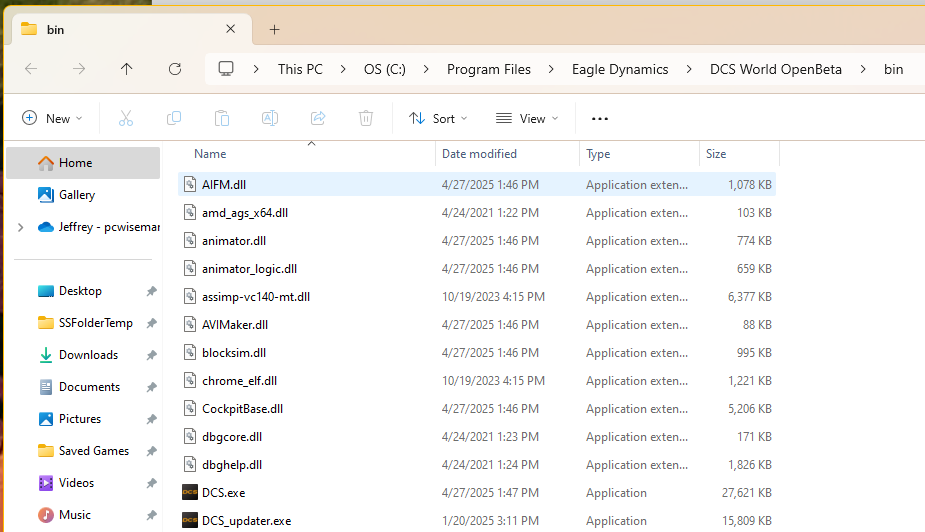
Task: Expand chevron after This PC breadcrumb
Action: (x=343, y=69)
